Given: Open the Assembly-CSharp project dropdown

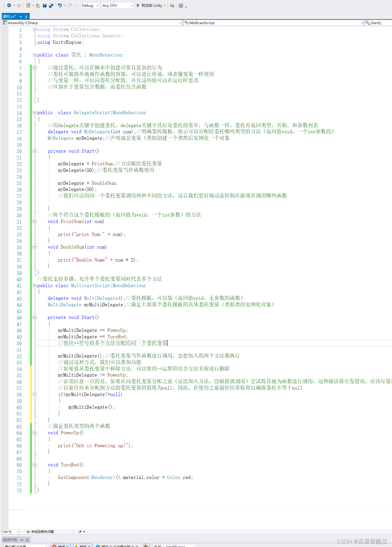Looking at the screenshot, I should click(x=92, y=23).
